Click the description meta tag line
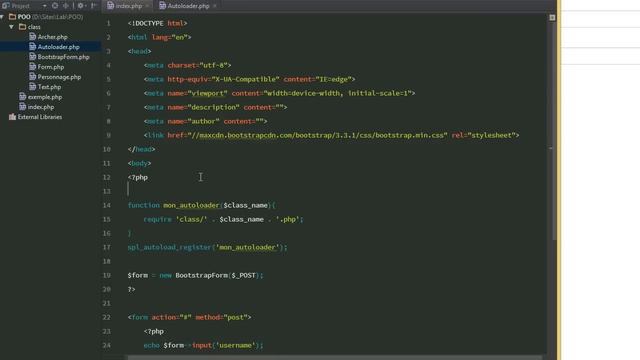The image size is (640, 360). coord(216,107)
